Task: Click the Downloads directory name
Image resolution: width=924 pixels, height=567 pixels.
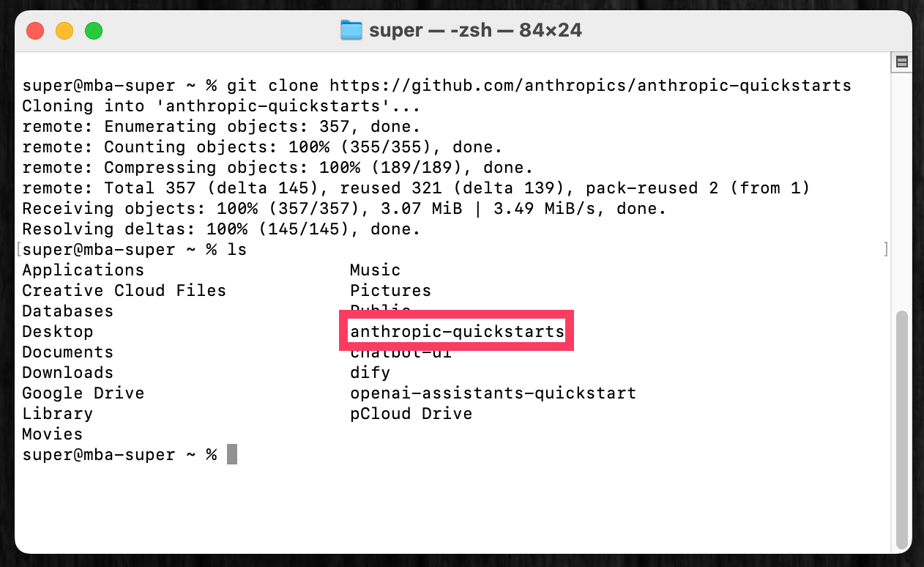Action: click(67, 373)
